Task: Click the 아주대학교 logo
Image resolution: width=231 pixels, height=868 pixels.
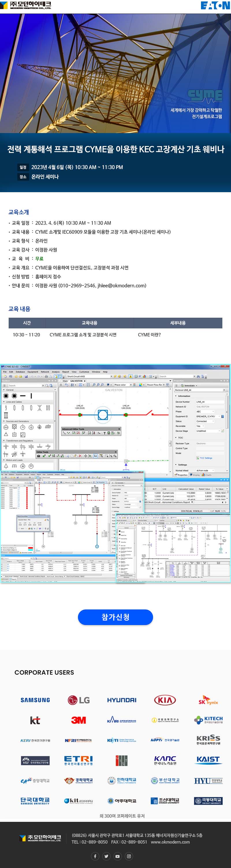Action: tap(122, 801)
